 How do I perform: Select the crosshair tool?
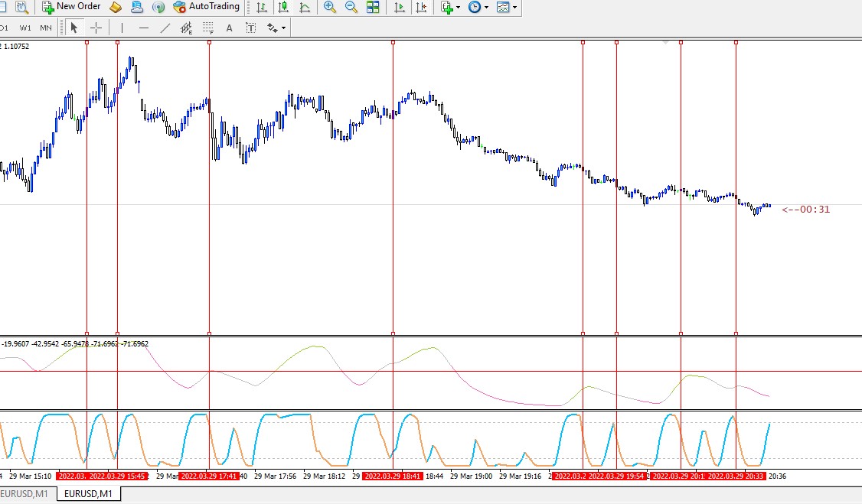(96, 28)
